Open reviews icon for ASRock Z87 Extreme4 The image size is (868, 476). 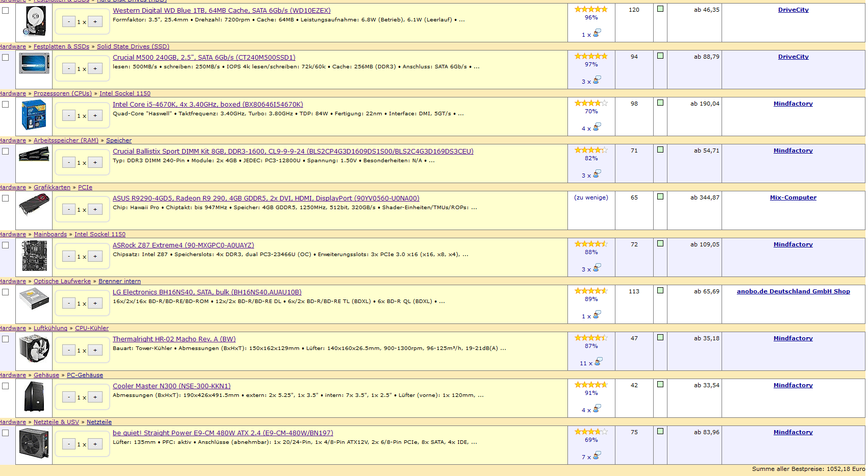click(x=597, y=268)
